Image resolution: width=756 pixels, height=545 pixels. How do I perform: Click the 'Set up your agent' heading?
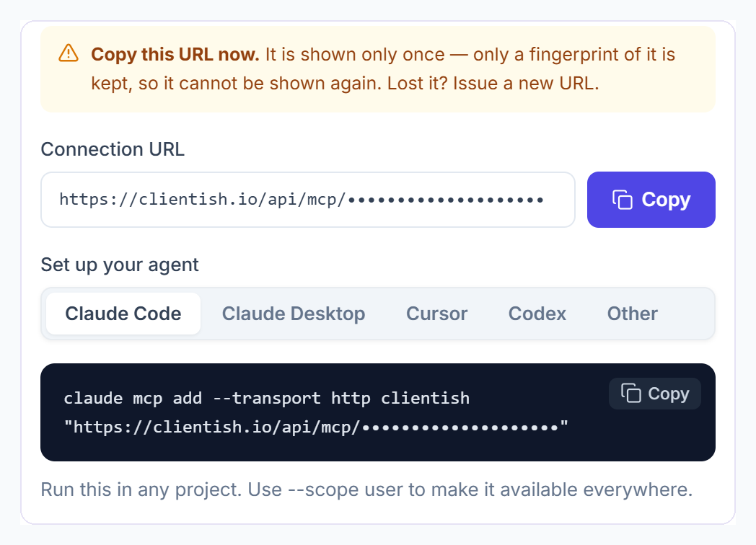tap(120, 265)
